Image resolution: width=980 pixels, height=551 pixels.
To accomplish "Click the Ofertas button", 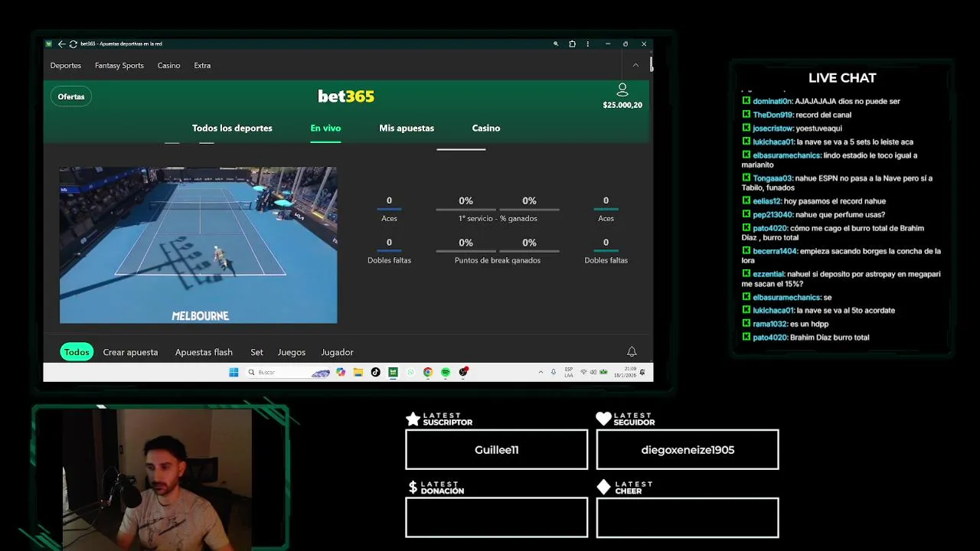I will pos(71,96).
